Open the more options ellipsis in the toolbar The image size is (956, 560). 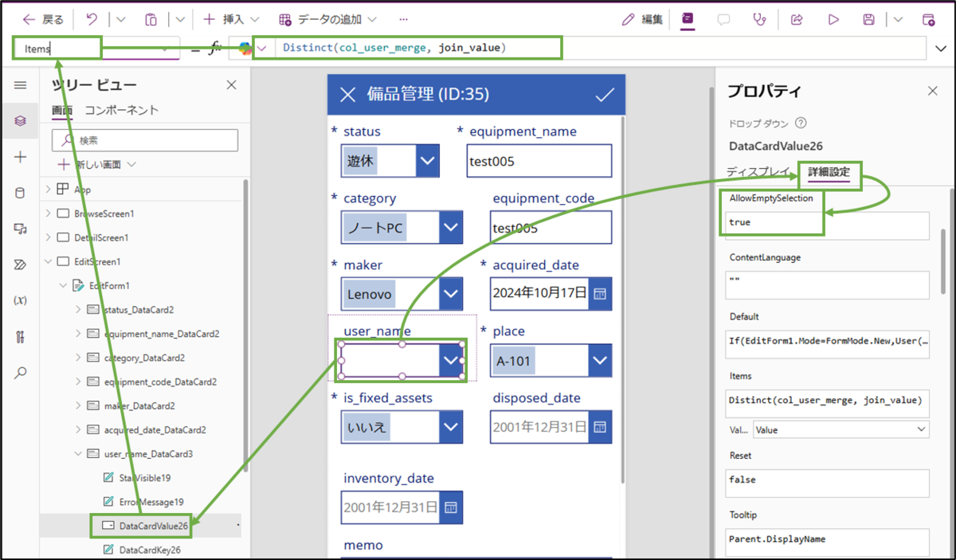[403, 19]
